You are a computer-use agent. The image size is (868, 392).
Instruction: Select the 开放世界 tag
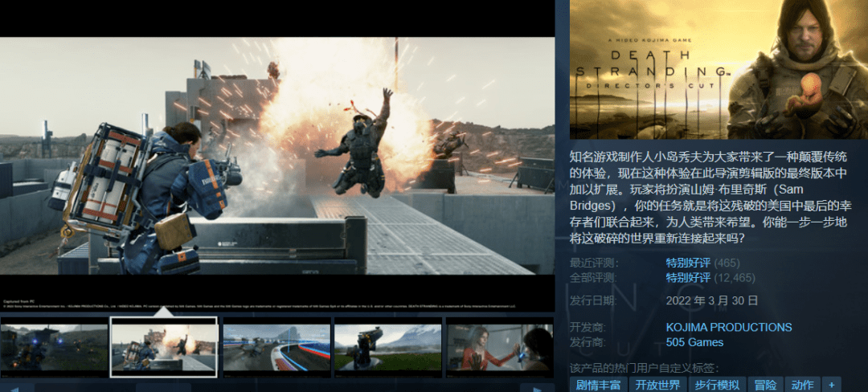click(x=657, y=385)
